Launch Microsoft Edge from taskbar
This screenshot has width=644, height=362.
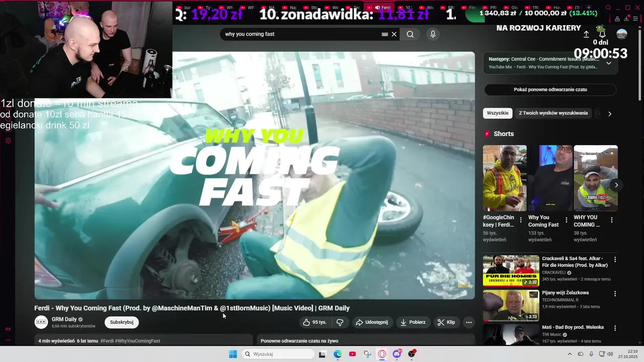(x=338, y=354)
